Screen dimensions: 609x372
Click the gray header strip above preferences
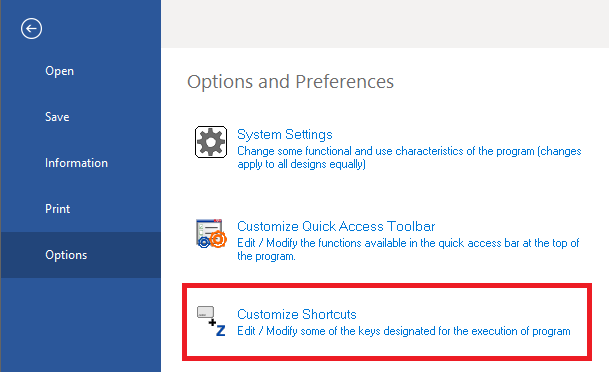pyautogui.click(x=385, y=24)
